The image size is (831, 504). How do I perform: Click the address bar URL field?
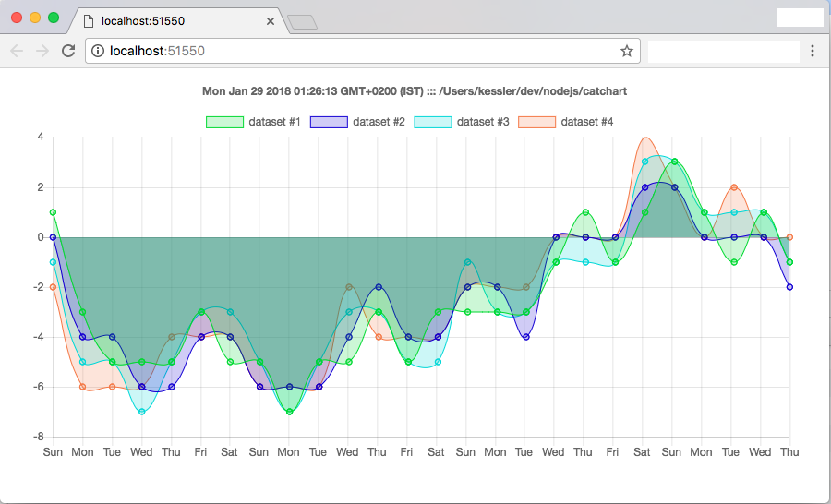pos(363,51)
